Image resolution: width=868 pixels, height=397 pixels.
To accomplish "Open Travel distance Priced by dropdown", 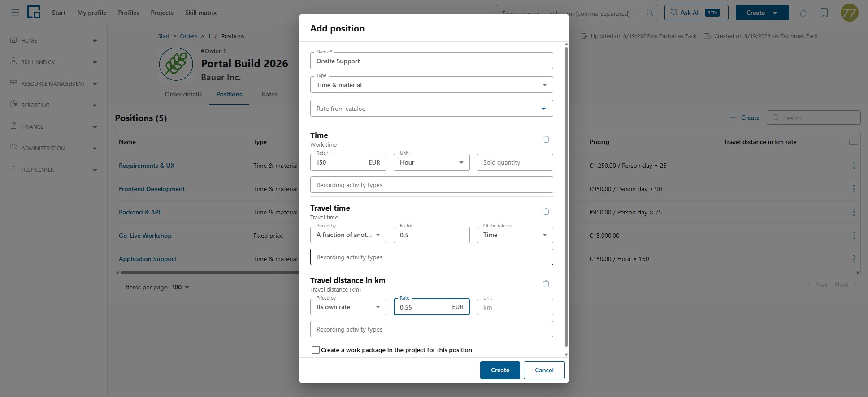I will coord(348,307).
